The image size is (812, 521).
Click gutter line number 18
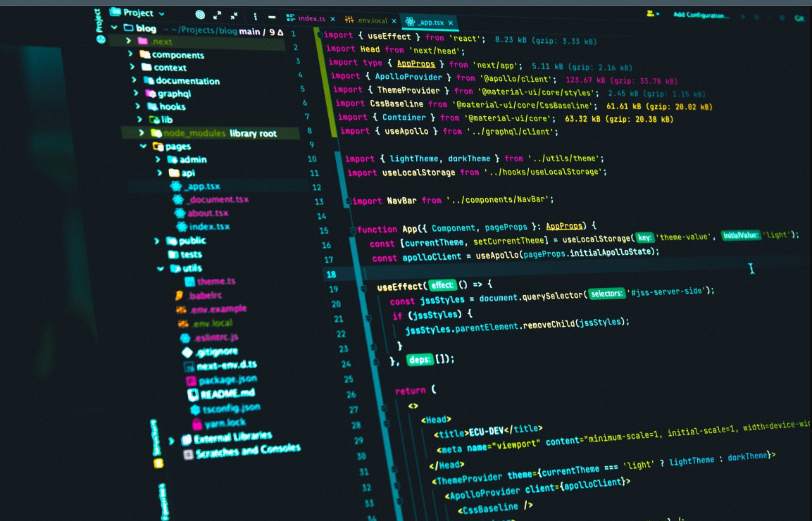click(331, 275)
